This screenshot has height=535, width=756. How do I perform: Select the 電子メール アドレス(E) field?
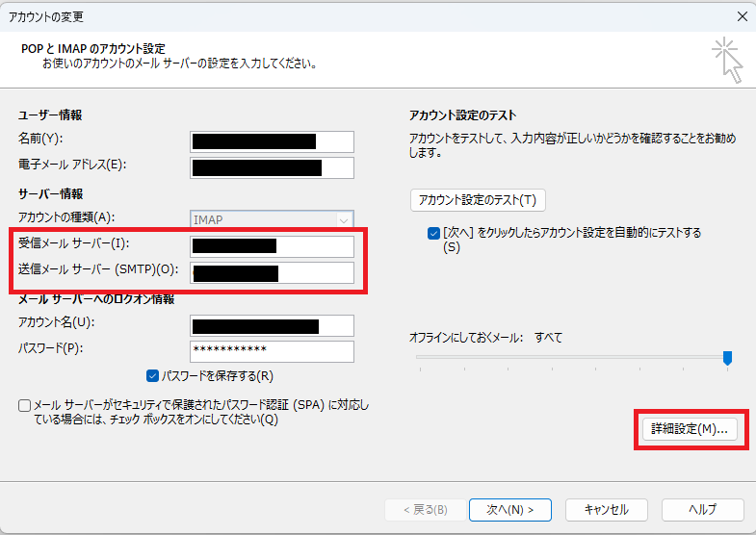[272, 168]
